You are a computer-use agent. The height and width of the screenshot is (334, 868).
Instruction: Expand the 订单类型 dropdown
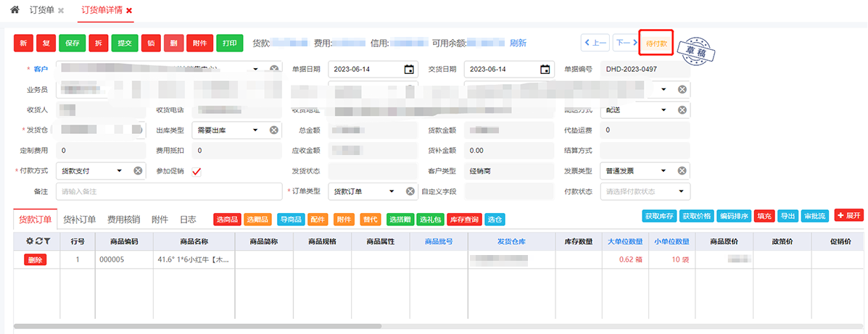pos(392,191)
